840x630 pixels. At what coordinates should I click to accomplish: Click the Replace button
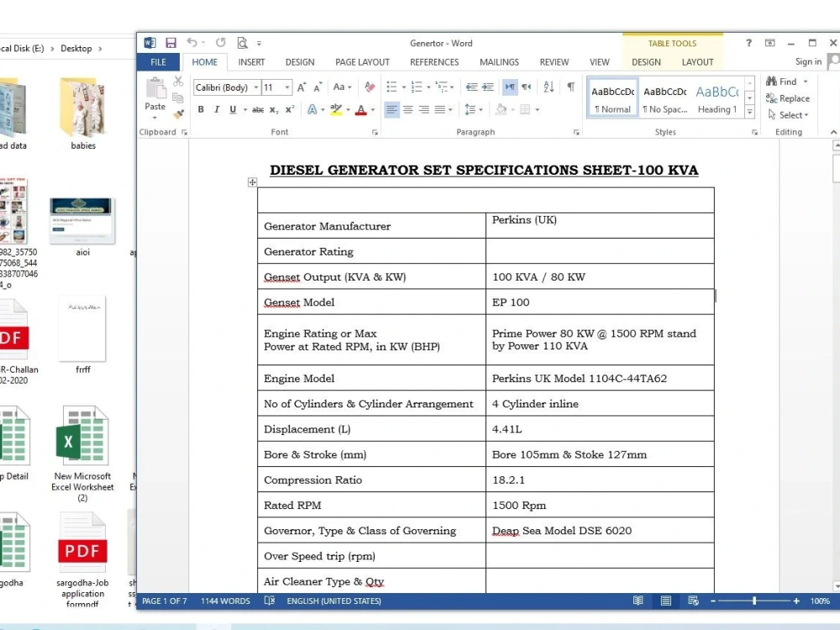point(788,98)
